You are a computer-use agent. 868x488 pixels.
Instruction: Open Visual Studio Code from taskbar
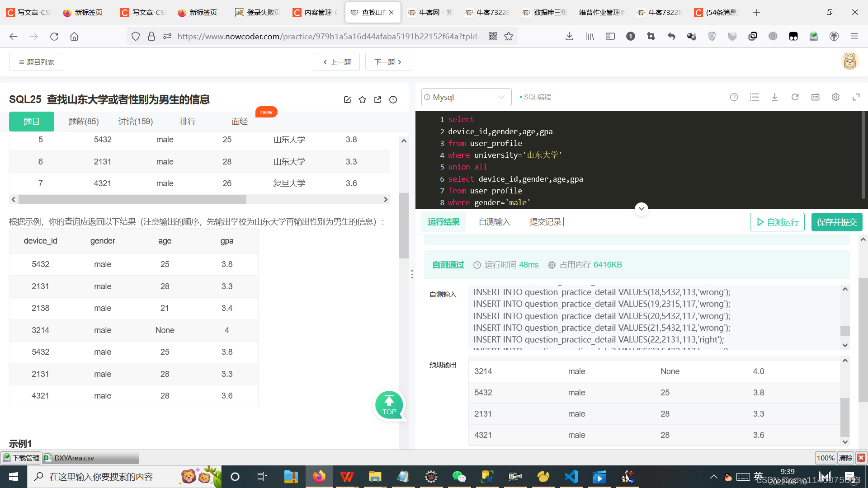tap(571, 477)
